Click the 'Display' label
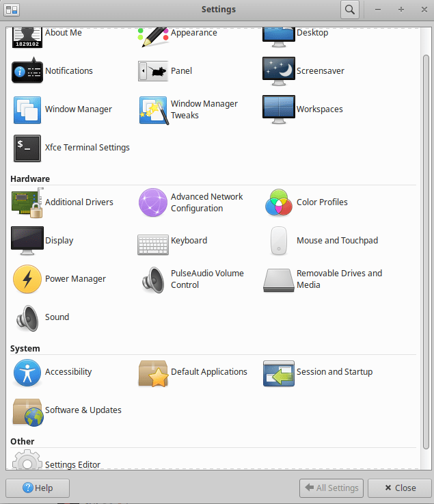This screenshot has height=504, width=434. click(x=59, y=241)
